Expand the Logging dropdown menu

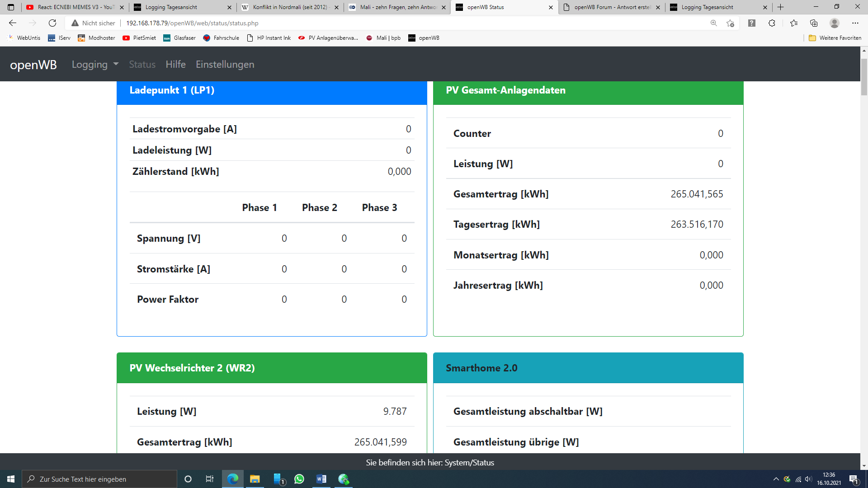click(x=95, y=64)
